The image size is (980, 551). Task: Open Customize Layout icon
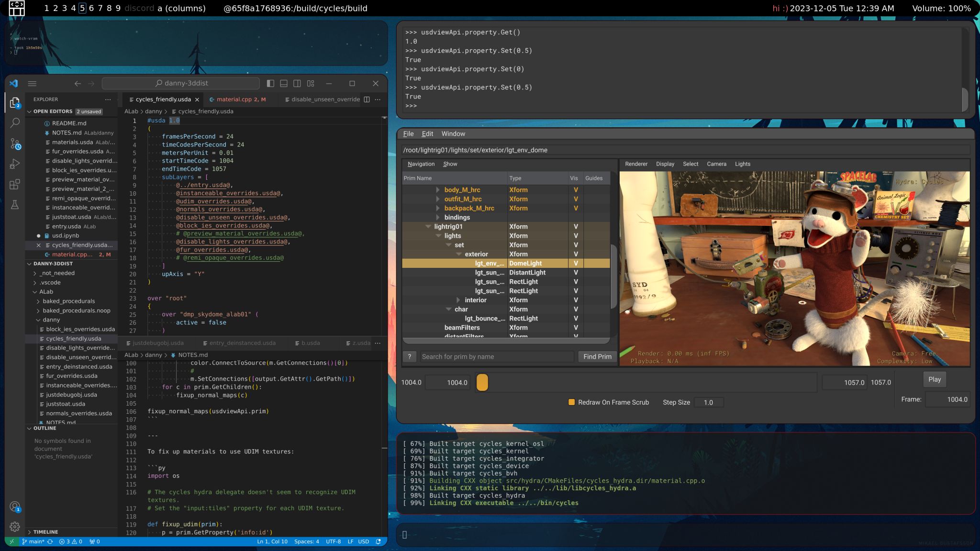click(x=311, y=83)
